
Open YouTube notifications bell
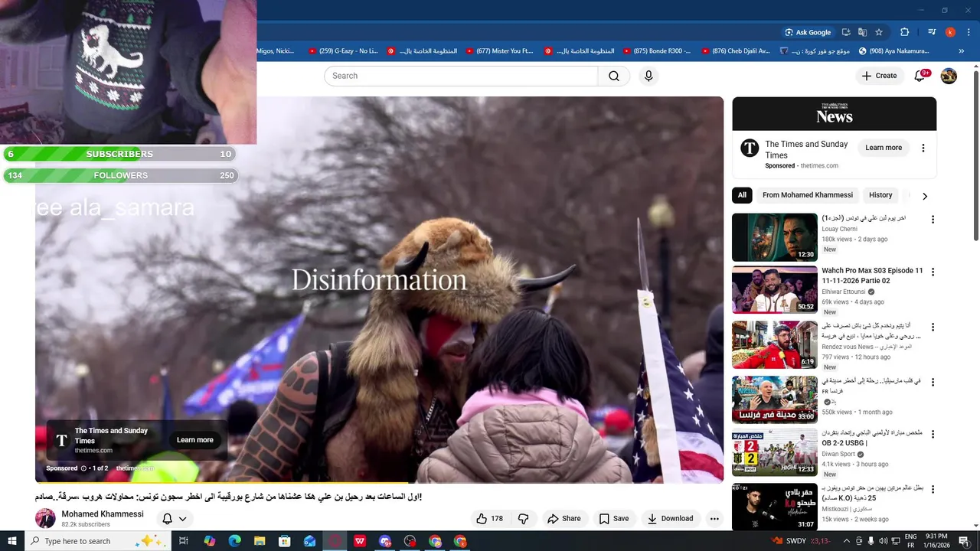tap(920, 76)
